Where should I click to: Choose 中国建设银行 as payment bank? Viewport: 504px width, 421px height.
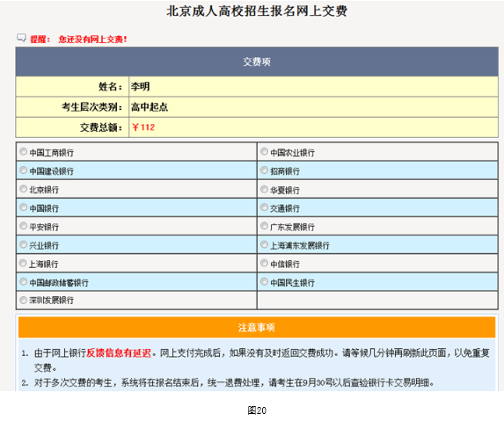pyautogui.click(x=23, y=170)
